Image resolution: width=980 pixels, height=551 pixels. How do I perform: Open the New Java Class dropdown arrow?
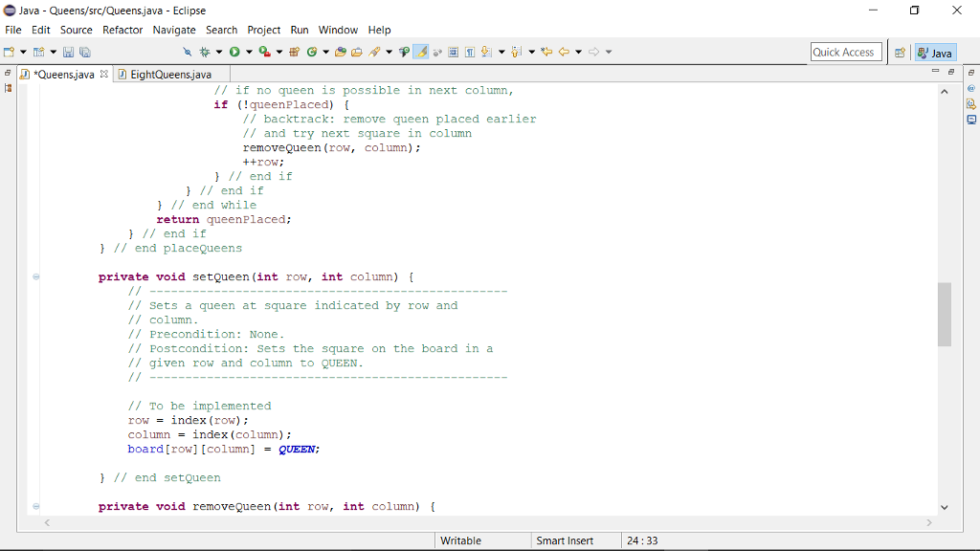tap(325, 52)
